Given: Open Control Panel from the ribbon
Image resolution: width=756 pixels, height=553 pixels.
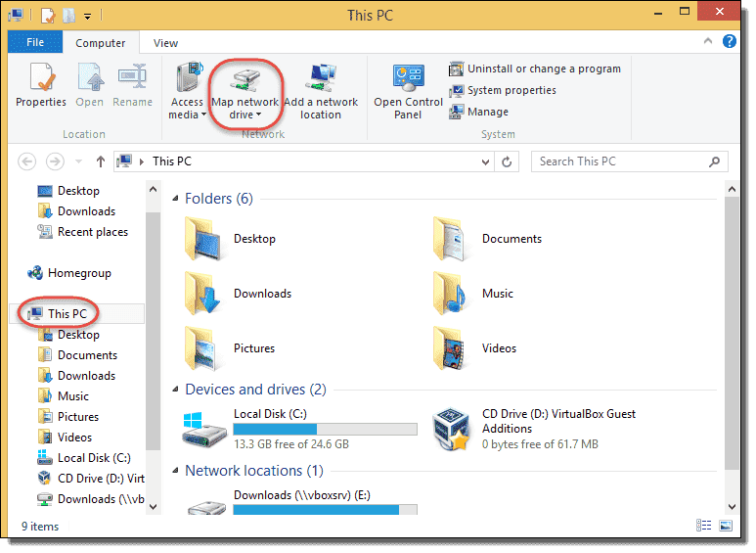Looking at the screenshot, I should [x=408, y=92].
